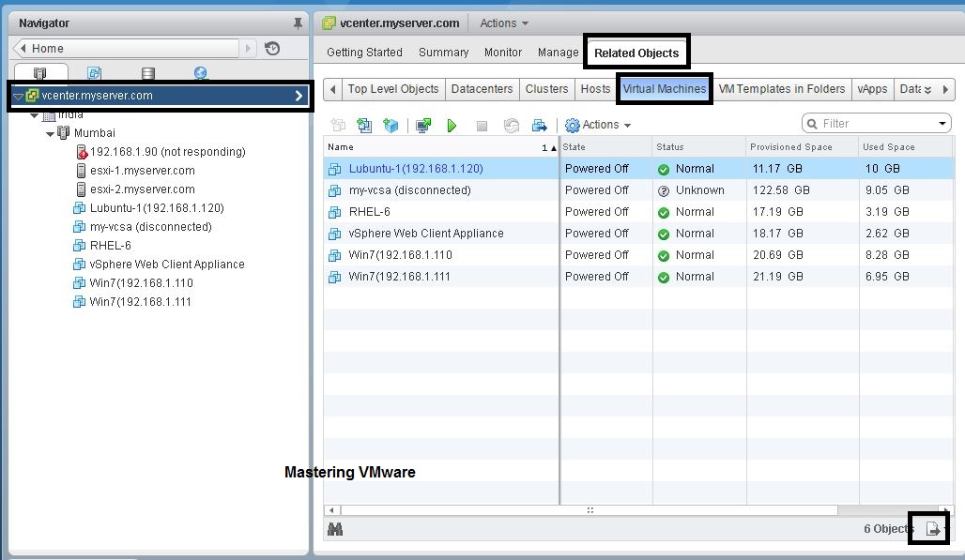The width and height of the screenshot is (965, 560).
Task: Click the Find objects binoculars icon
Action: [335, 528]
